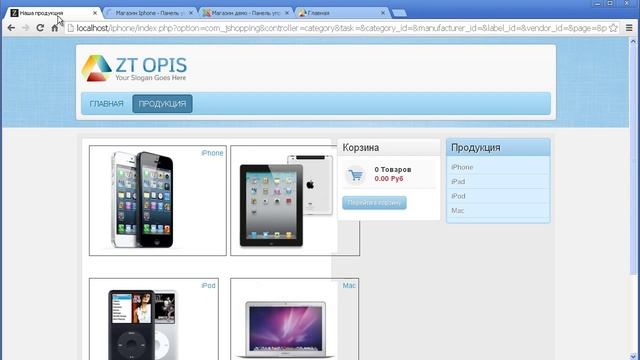Switch to the Магазин Iphone tab

click(149, 13)
